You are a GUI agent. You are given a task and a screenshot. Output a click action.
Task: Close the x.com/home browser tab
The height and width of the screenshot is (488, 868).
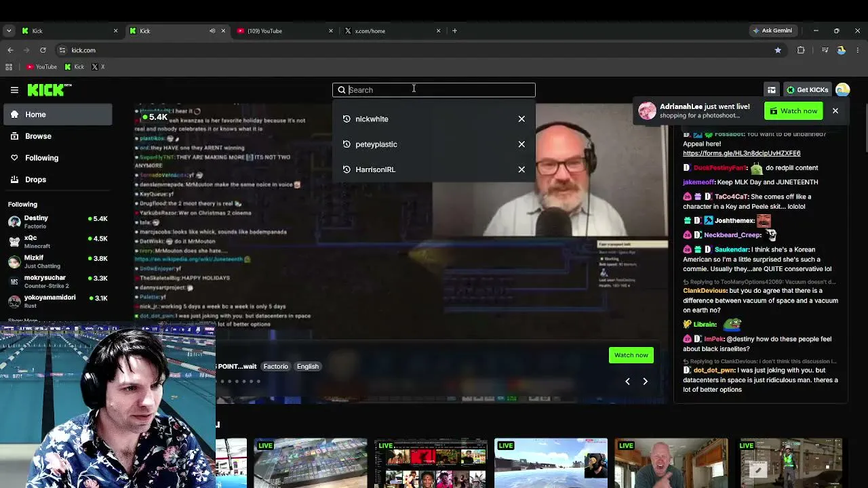[x=438, y=30]
